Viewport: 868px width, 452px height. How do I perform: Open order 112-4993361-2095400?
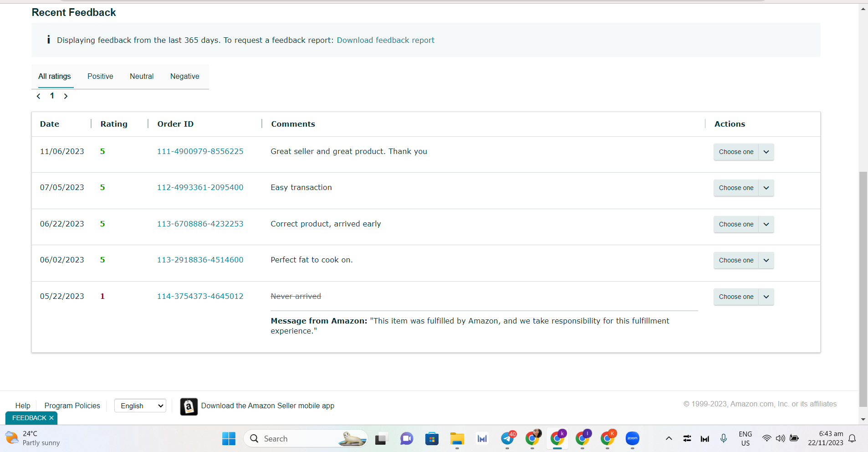(200, 187)
